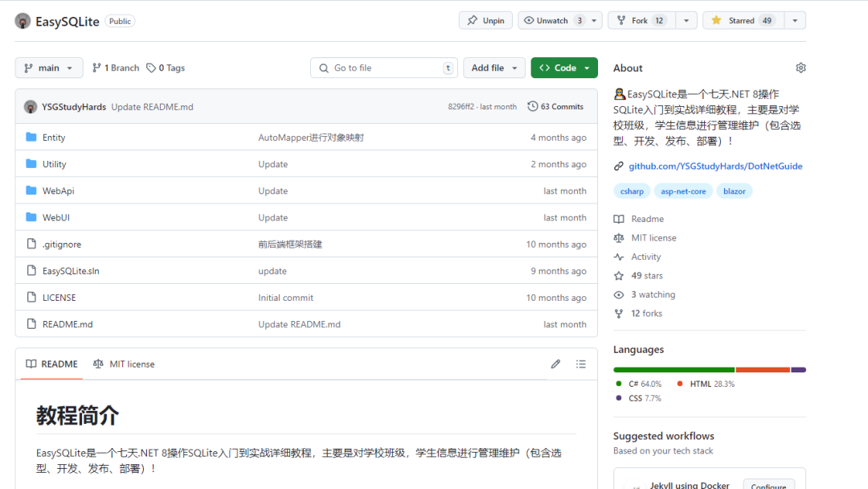The height and width of the screenshot is (489, 868).
Task: Open the DotNetGuide link in About
Action: pyautogui.click(x=715, y=166)
